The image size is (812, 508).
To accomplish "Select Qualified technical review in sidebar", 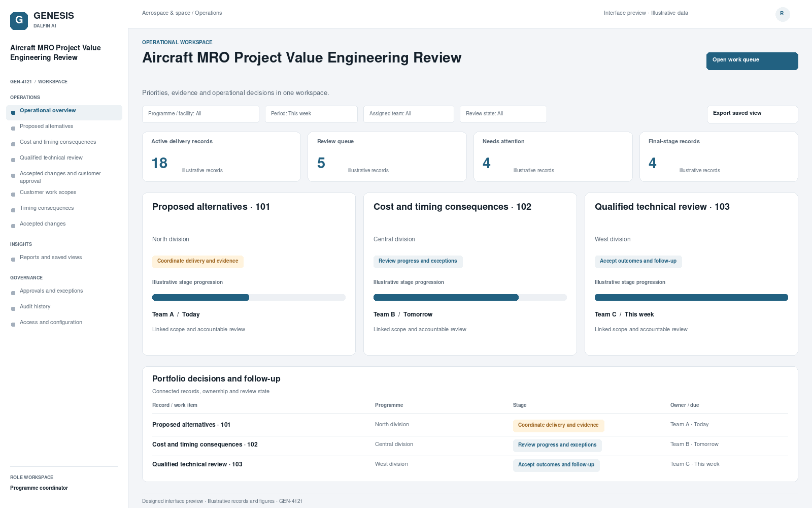I will pos(51,158).
